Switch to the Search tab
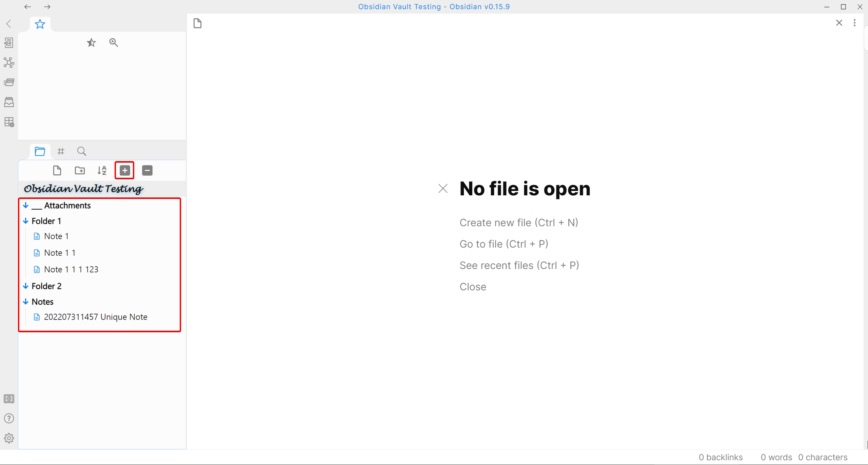 click(81, 151)
